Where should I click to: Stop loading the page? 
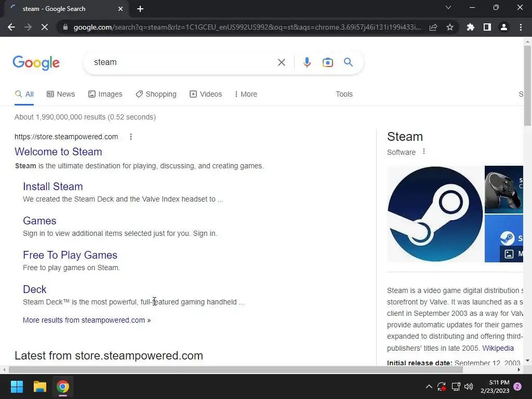click(45, 27)
